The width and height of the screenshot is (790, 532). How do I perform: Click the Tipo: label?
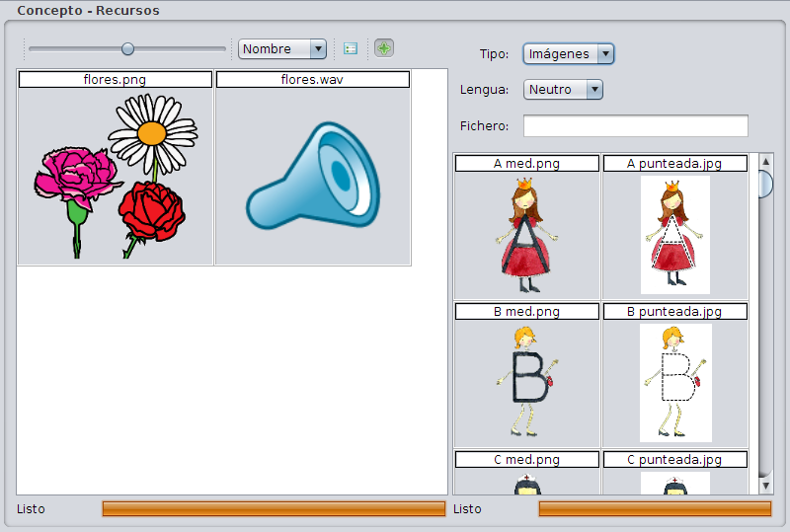point(494,54)
